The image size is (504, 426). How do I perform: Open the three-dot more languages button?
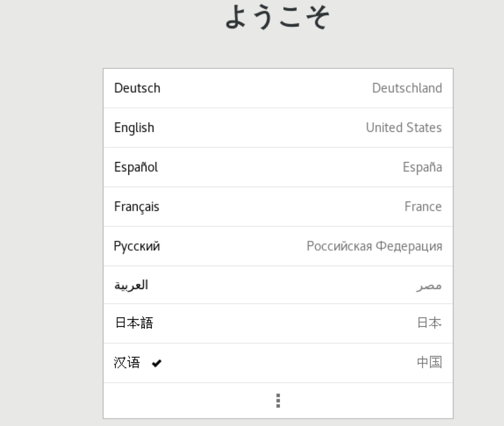point(278,400)
